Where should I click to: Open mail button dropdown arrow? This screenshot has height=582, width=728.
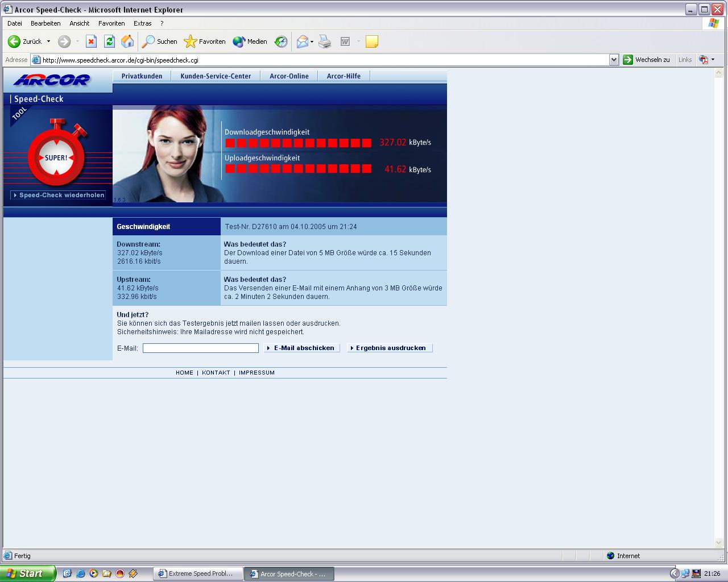(312, 41)
